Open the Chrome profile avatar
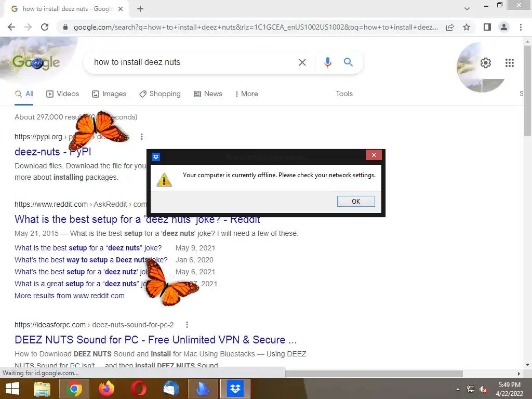Image resolution: width=532 pixels, height=399 pixels. 504,27
